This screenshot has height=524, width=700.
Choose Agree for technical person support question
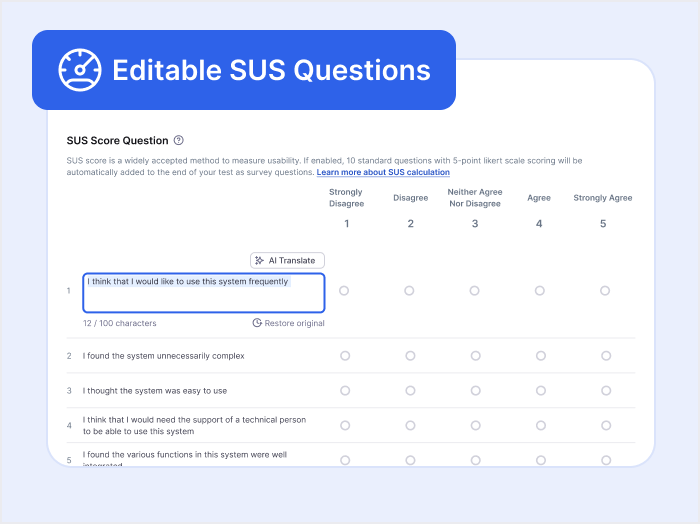pyautogui.click(x=540, y=425)
